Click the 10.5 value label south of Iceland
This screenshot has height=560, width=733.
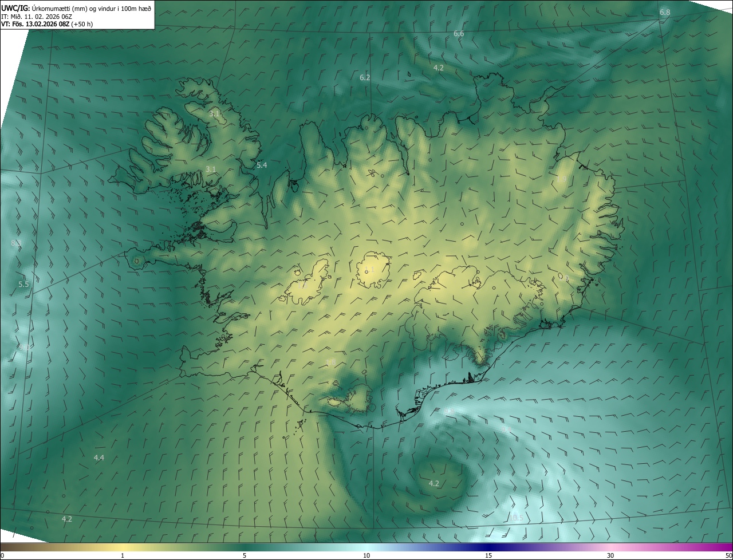point(516,518)
